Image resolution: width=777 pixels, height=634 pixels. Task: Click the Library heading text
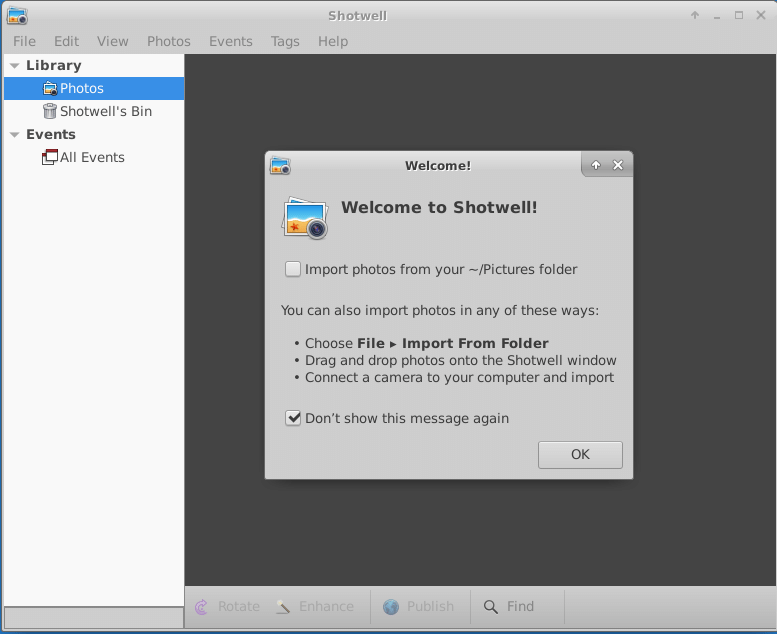pos(54,65)
